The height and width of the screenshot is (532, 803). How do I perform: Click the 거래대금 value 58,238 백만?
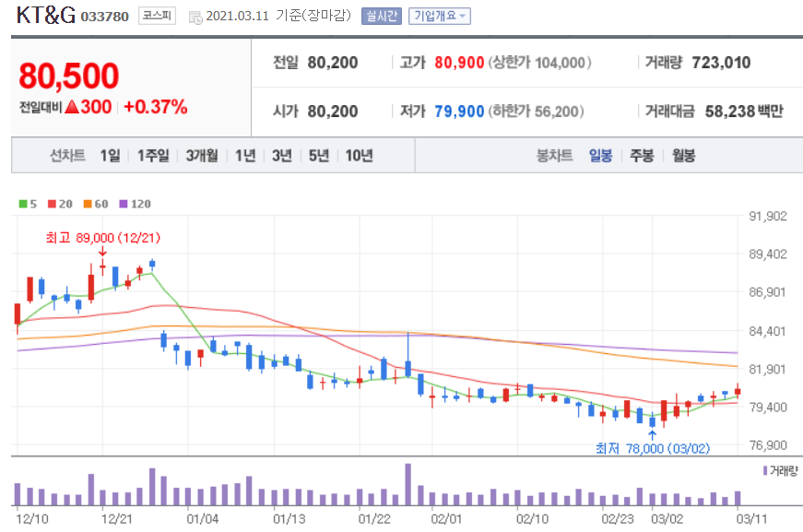point(744,112)
